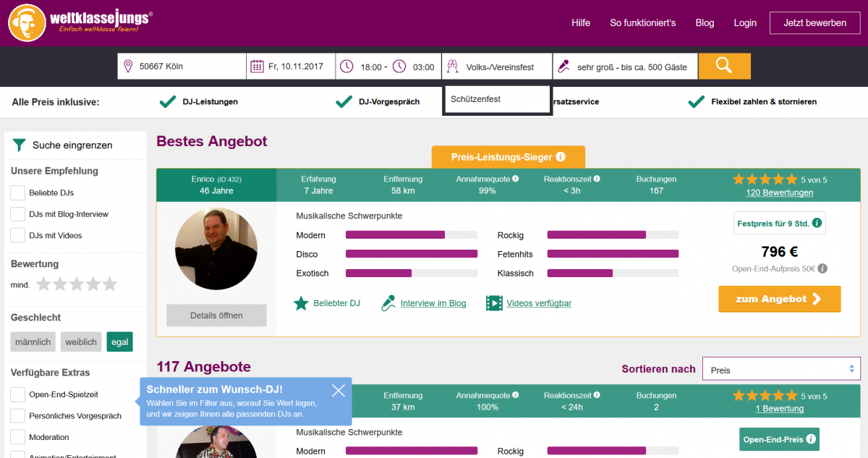Click the five-star rating of Enrico

(765, 179)
